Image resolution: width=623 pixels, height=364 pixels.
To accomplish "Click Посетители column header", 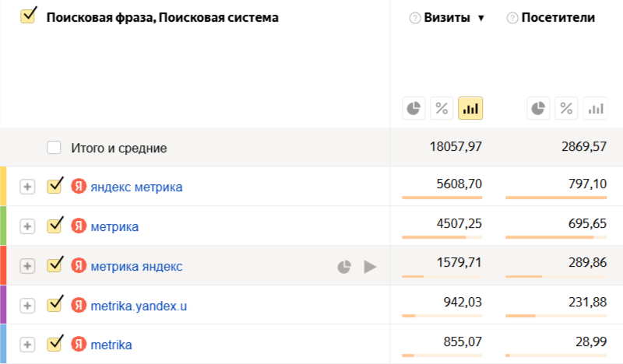I will pyautogui.click(x=558, y=18).
